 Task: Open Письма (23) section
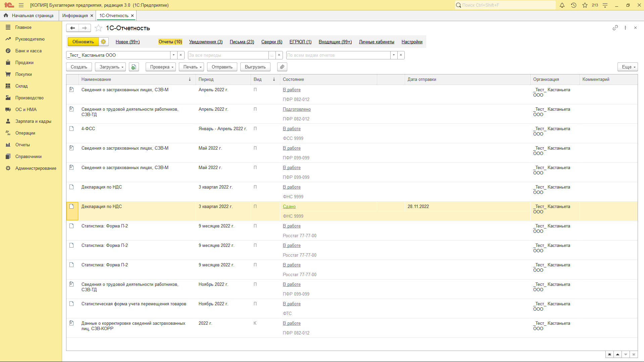click(x=242, y=42)
